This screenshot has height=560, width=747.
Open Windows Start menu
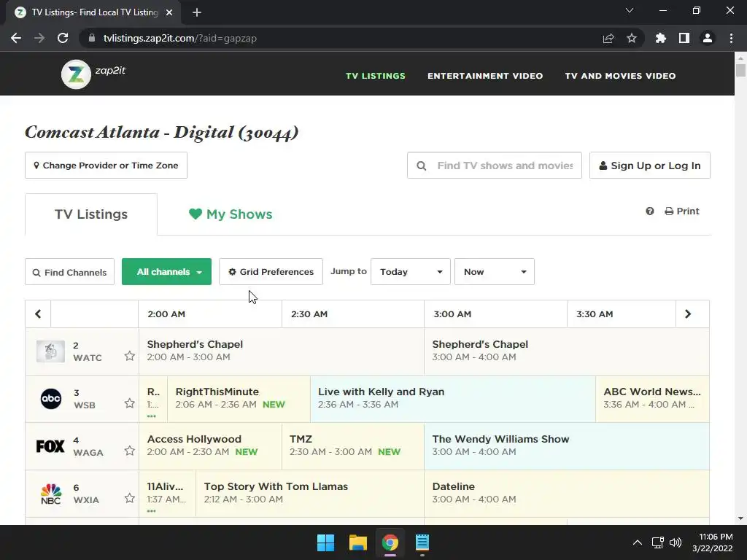(x=326, y=542)
